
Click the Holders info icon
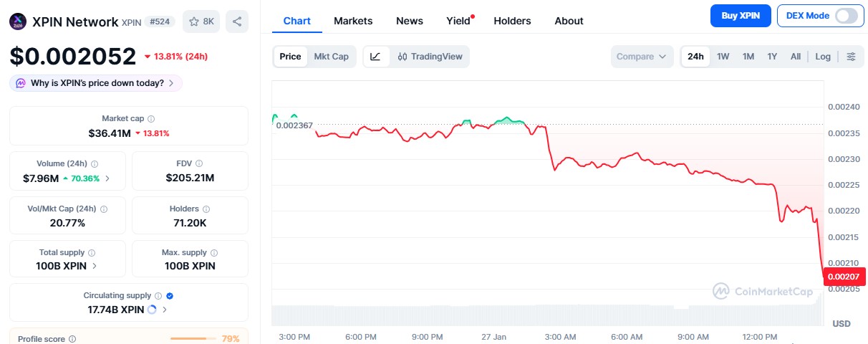(205, 209)
